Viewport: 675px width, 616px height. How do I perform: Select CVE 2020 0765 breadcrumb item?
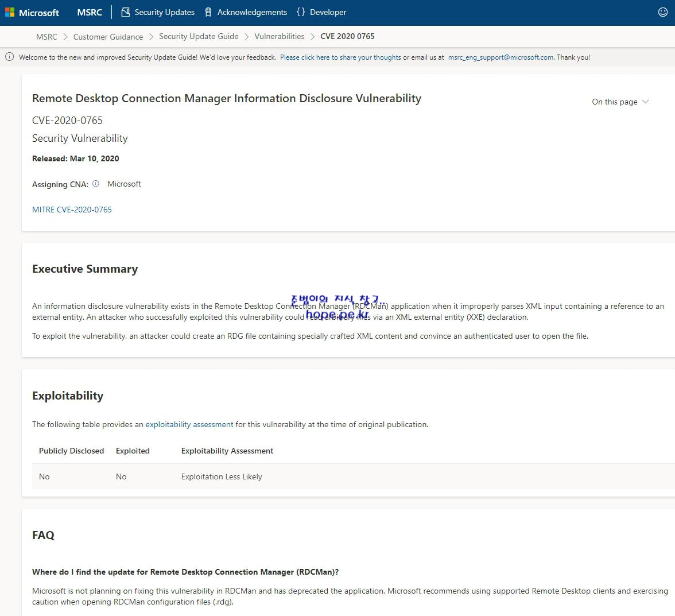pos(347,37)
